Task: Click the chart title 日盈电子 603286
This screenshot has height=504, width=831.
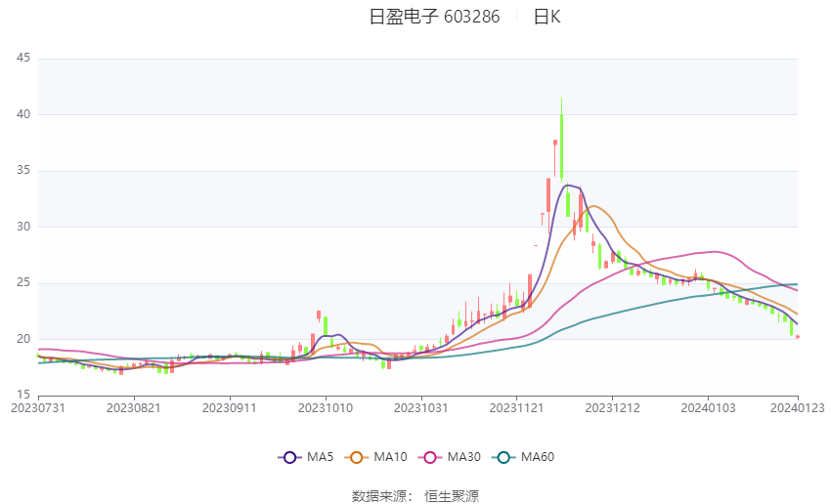Action: click(434, 17)
